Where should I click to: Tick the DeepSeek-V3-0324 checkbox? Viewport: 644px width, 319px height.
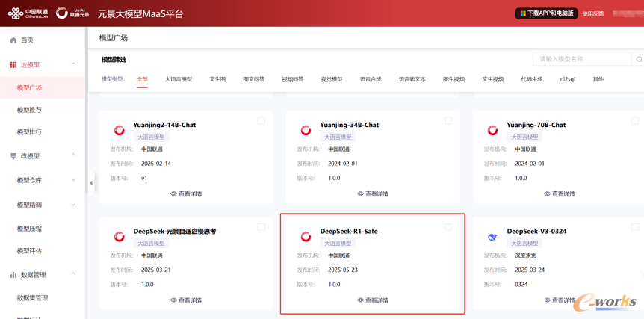tap(635, 227)
